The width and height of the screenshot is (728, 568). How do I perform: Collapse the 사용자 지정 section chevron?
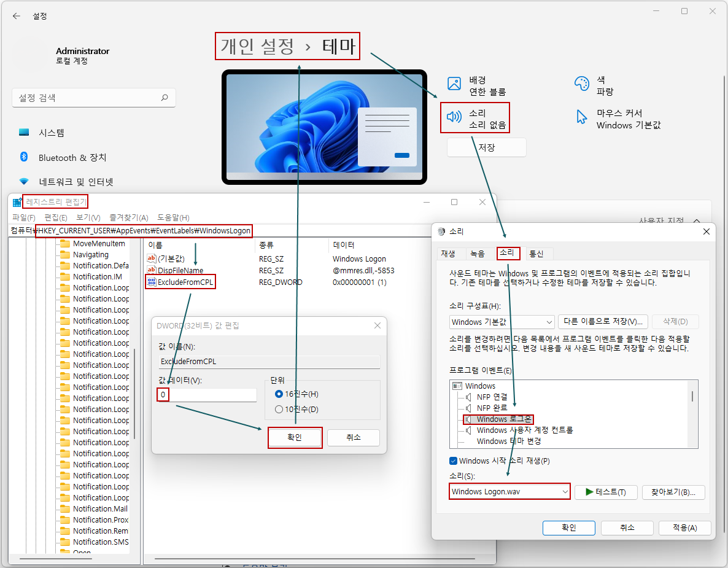697,220
